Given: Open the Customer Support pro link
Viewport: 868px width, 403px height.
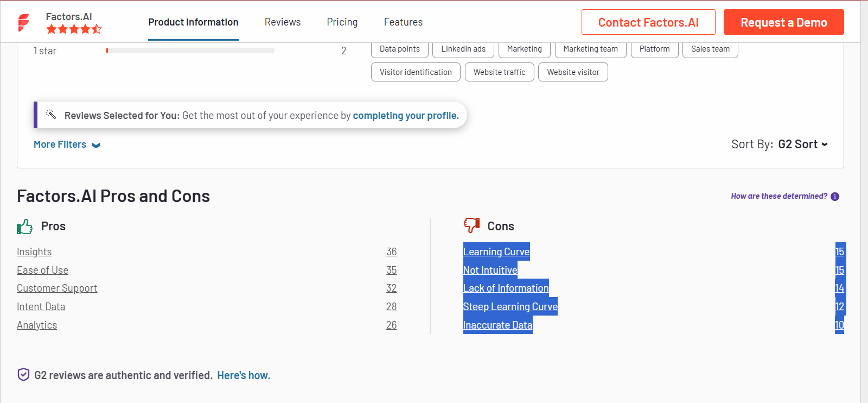Looking at the screenshot, I should (57, 288).
